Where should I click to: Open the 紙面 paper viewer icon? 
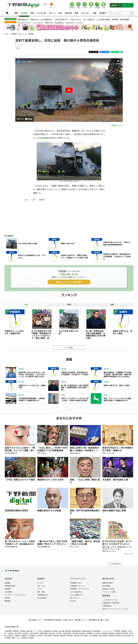[78, 5]
